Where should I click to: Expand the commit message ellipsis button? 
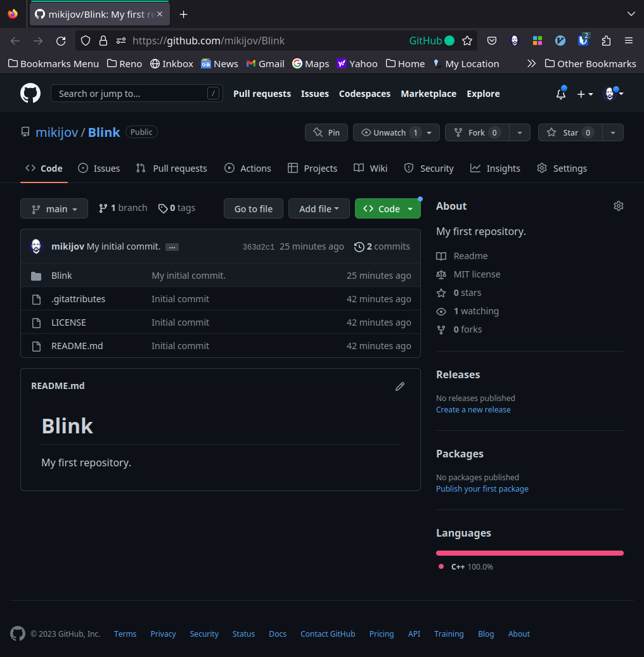(x=172, y=247)
